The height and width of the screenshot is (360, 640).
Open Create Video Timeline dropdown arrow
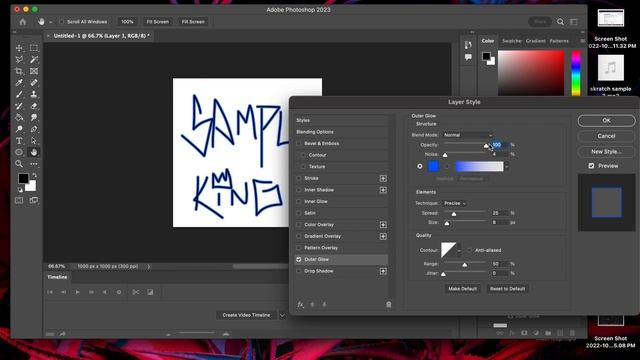click(x=282, y=315)
